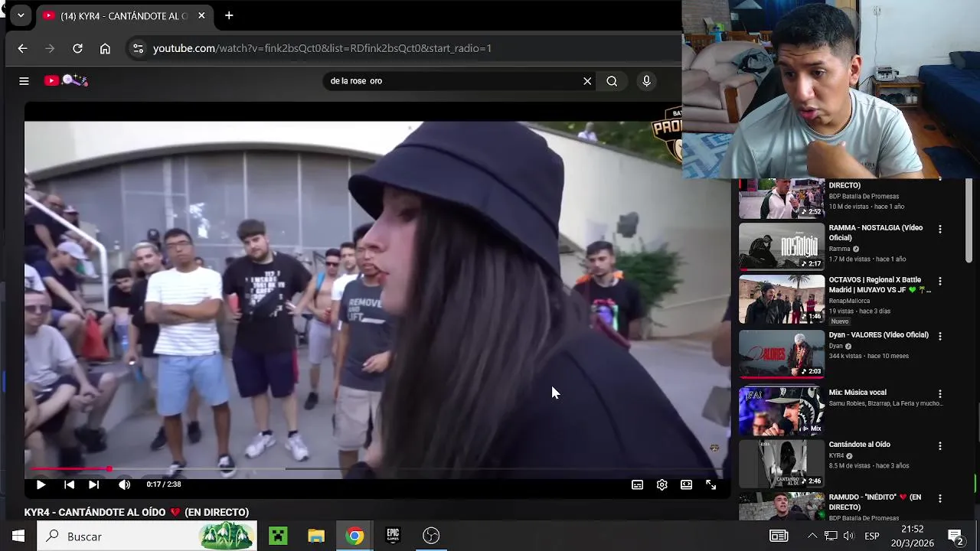Switch to Chrome in the taskbar

tap(354, 536)
